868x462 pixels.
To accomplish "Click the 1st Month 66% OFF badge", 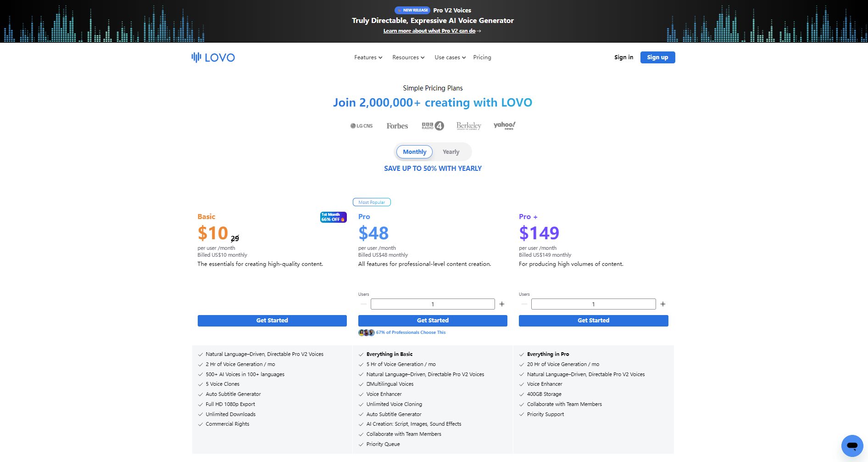I will pyautogui.click(x=333, y=217).
